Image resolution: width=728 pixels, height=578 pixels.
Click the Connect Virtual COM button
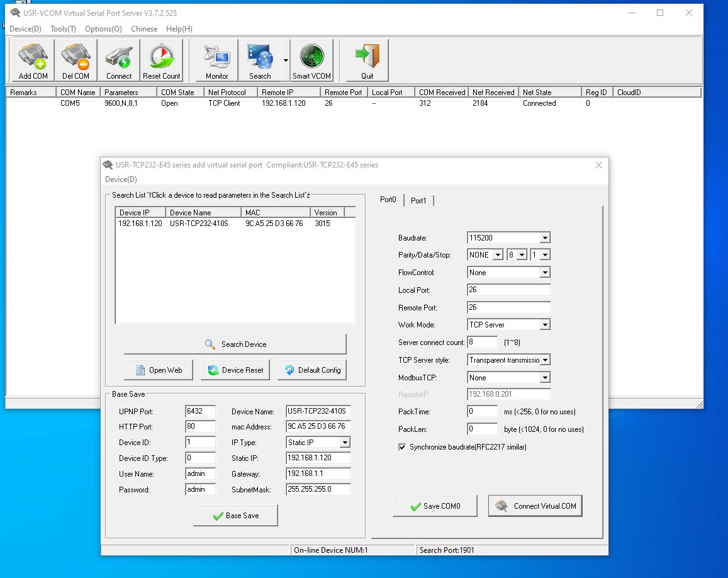click(x=535, y=506)
